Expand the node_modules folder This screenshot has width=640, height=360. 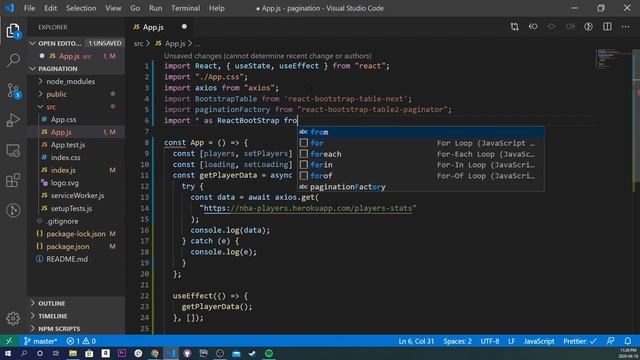[x=76, y=82]
